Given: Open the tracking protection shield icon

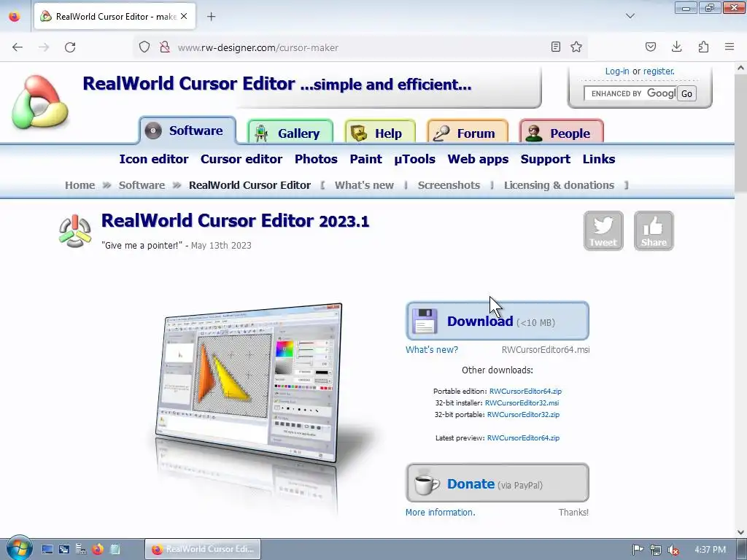Looking at the screenshot, I should pos(144,47).
